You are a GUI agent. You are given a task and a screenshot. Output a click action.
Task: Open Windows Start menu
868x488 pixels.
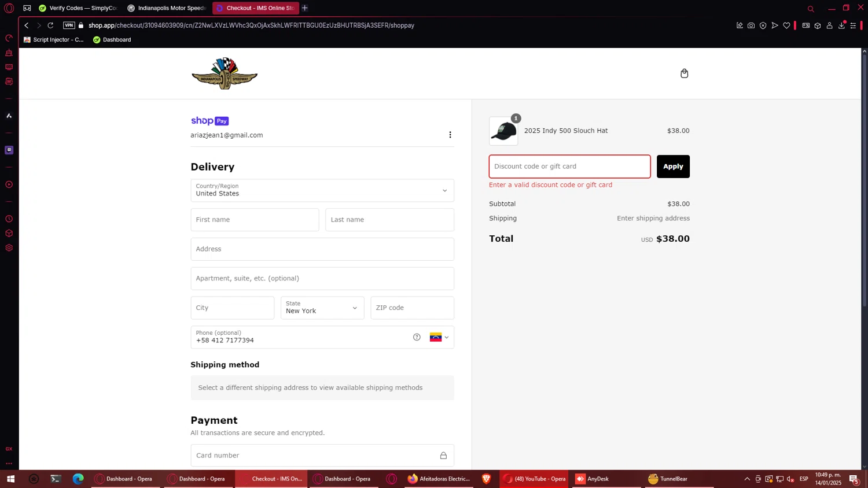coord(10,479)
